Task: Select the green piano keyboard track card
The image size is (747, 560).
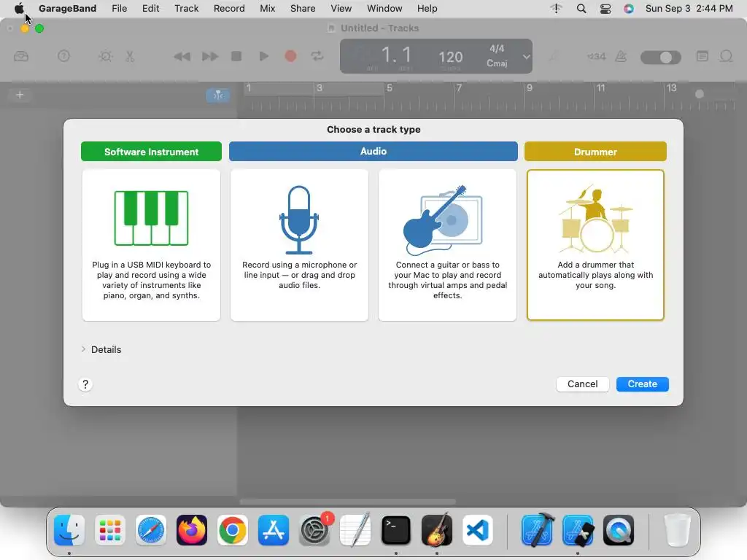Action: 151,245
